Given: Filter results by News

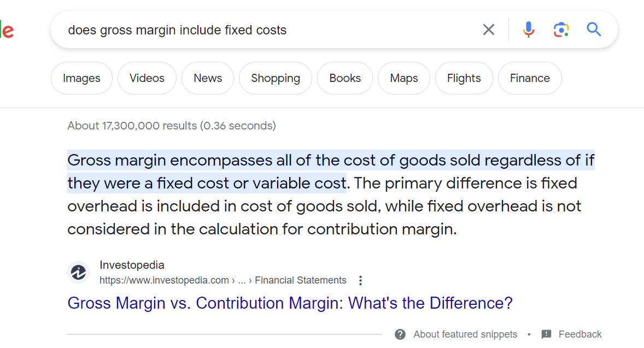Looking at the screenshot, I should 207,78.
